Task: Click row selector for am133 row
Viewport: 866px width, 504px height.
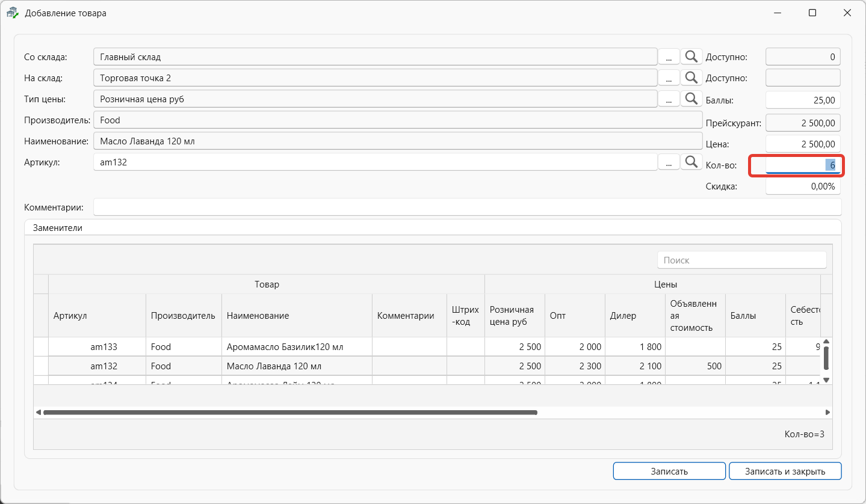Action: click(41, 347)
